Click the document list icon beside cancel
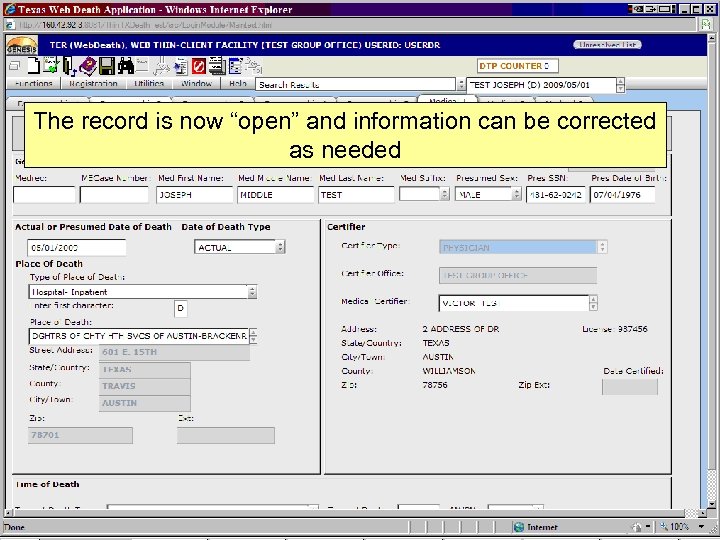 pos(180,66)
